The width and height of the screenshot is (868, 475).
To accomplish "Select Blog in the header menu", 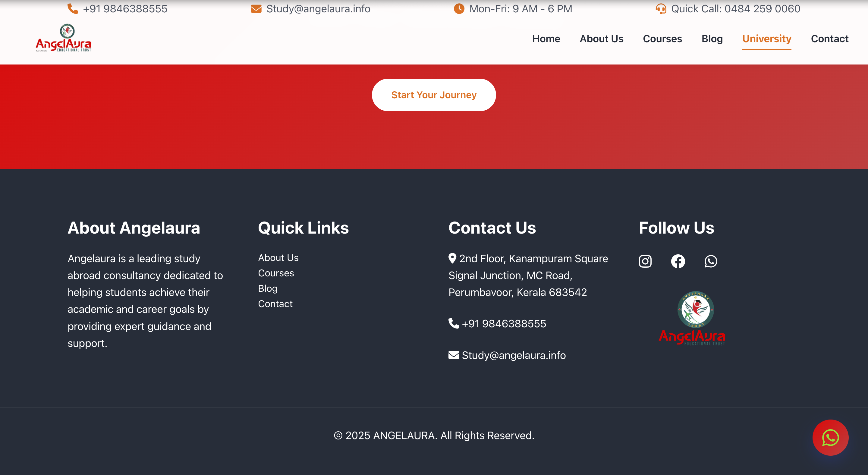I will 712,39.
